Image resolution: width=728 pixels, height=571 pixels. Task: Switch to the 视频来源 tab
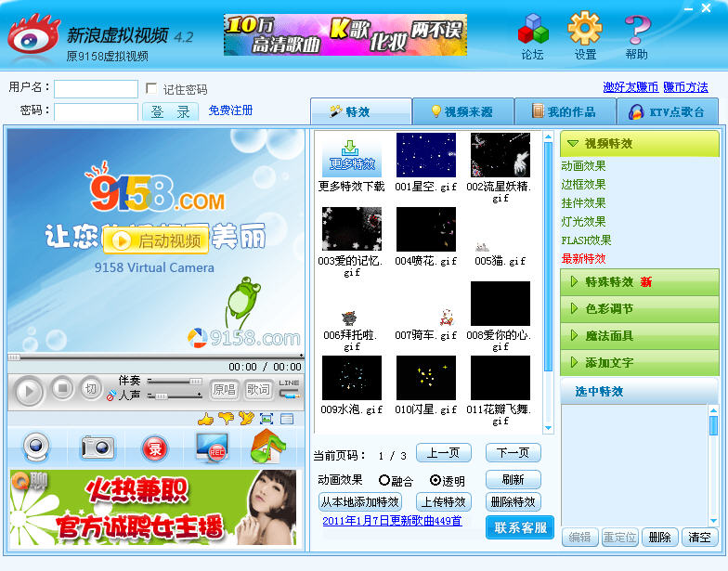click(462, 111)
